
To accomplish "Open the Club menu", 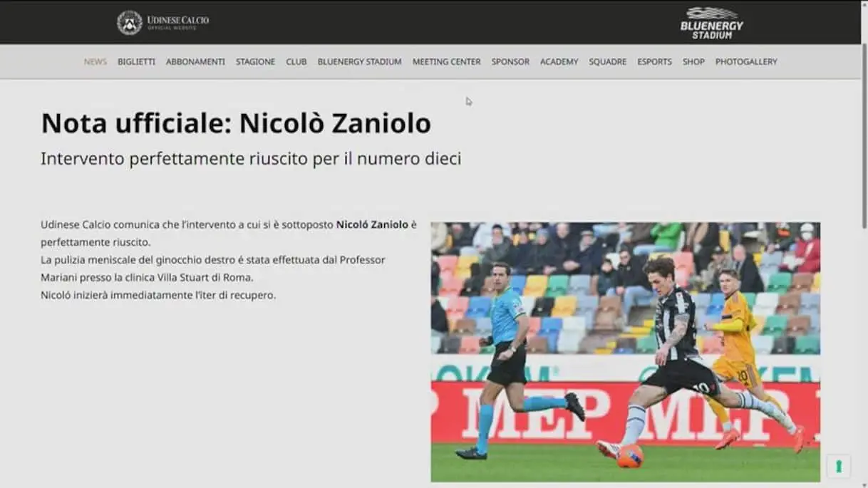I will 296,62.
